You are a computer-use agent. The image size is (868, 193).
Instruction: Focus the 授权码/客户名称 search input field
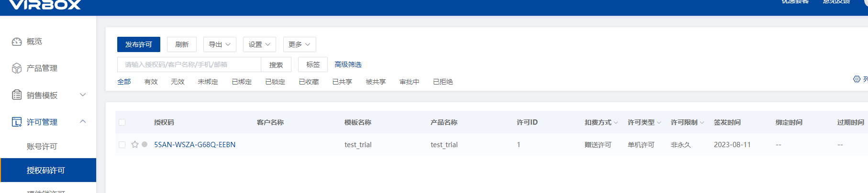pyautogui.click(x=189, y=64)
